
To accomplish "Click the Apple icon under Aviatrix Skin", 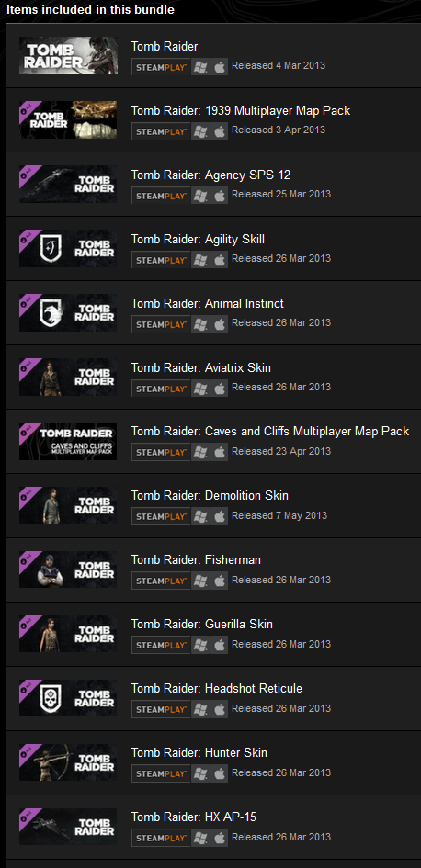I will (220, 388).
